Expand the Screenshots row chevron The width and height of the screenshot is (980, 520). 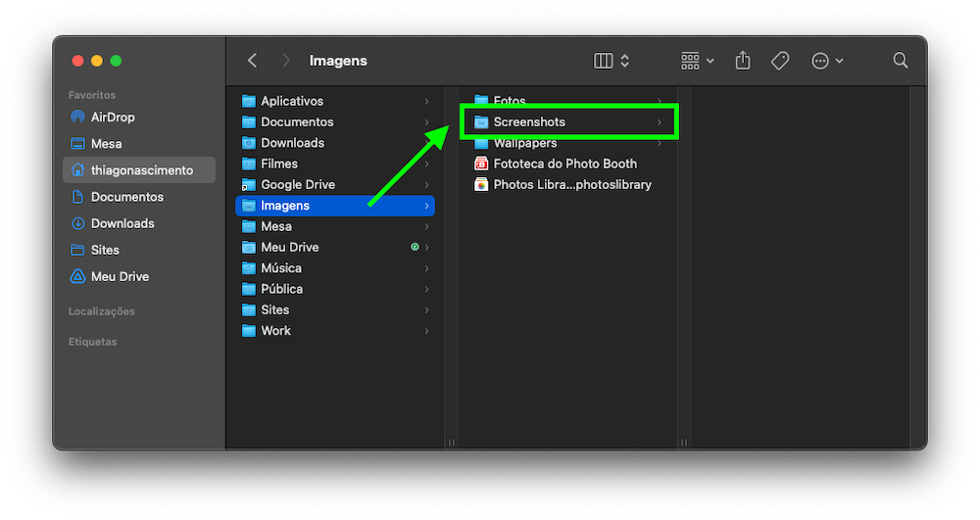pyautogui.click(x=660, y=122)
